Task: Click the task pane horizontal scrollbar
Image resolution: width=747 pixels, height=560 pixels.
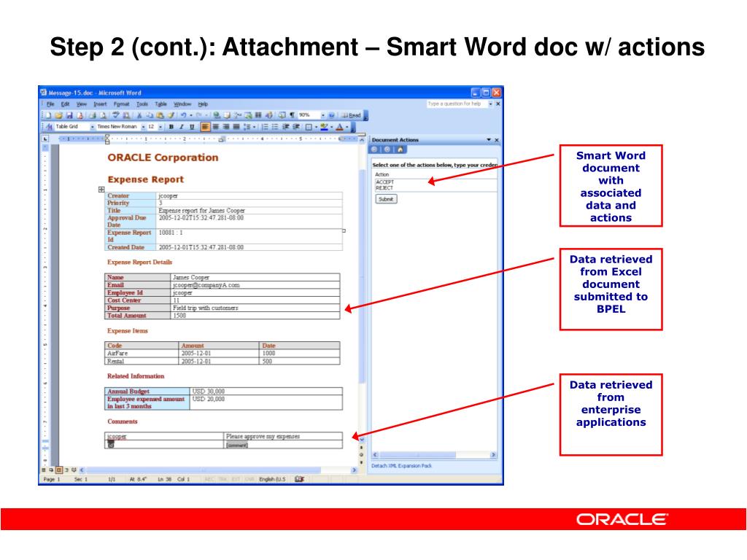Action: point(434,455)
